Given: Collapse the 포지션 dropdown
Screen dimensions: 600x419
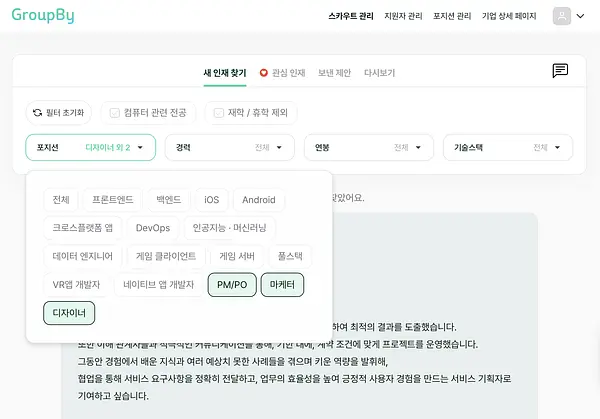Looking at the screenshot, I should tap(91, 147).
